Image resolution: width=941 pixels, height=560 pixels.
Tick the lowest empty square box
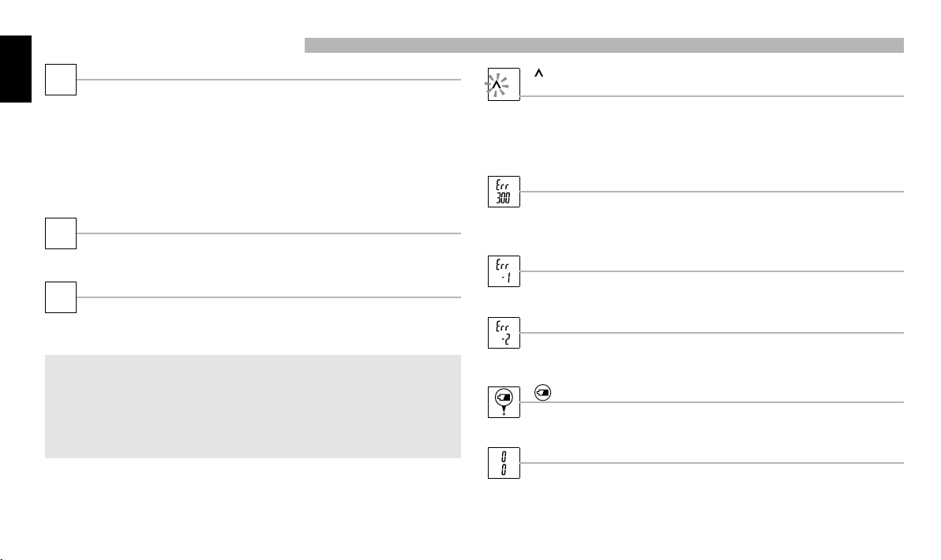[61, 297]
